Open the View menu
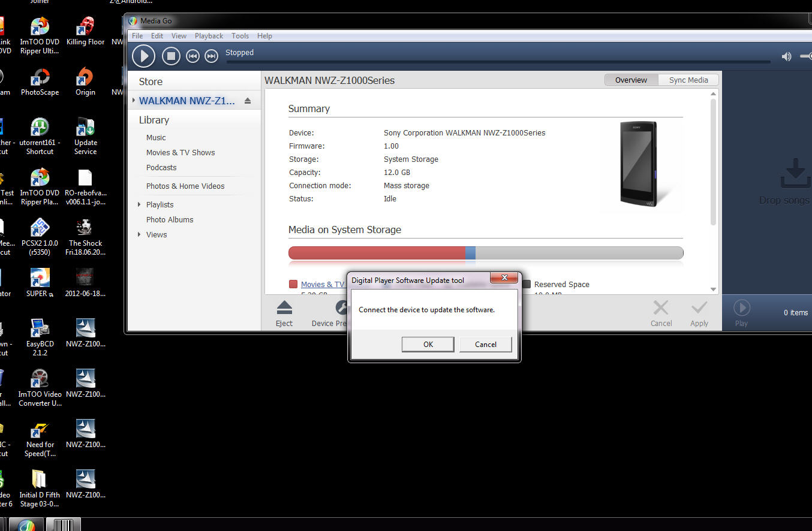812x531 pixels. tap(179, 36)
